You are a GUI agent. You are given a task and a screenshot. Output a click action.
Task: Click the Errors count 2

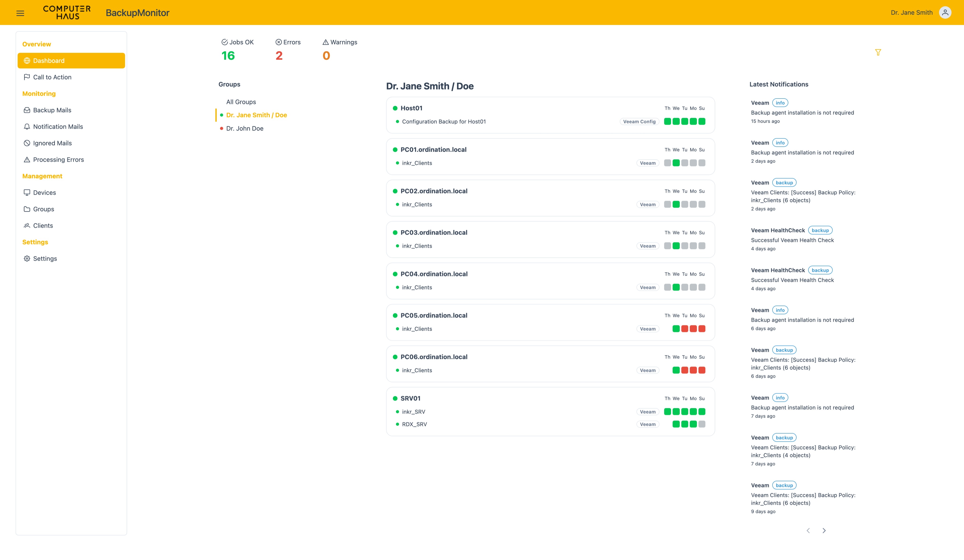279,56
